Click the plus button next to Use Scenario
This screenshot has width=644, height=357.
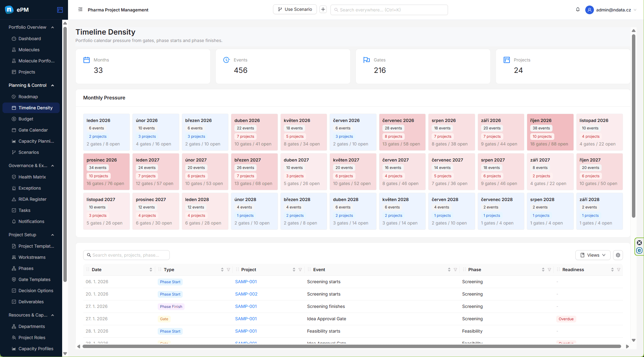click(323, 9)
